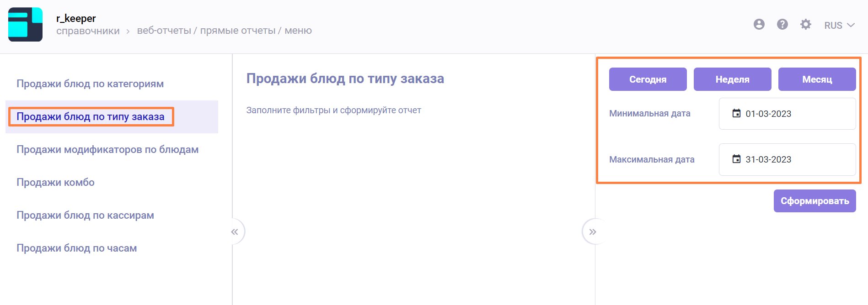868x305 pixels.
Task: Expand the RUS language dropdown
Action: pos(839,26)
